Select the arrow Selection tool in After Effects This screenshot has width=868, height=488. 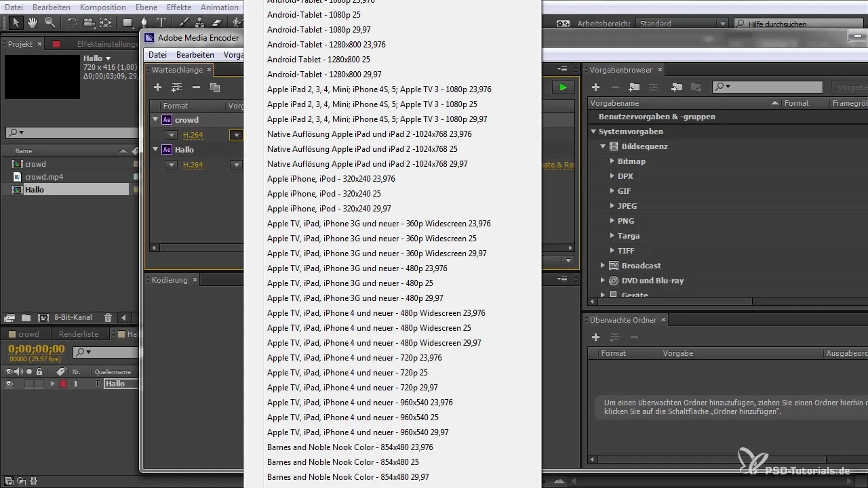click(x=16, y=23)
